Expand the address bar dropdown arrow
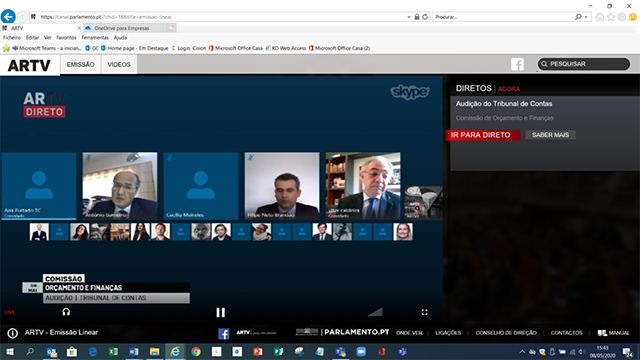This screenshot has height=360, width=640. [409, 17]
